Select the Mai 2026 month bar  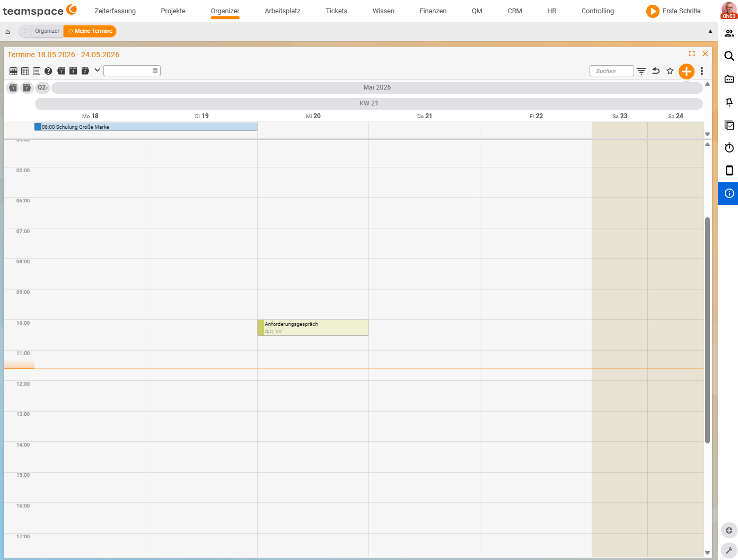(x=377, y=87)
